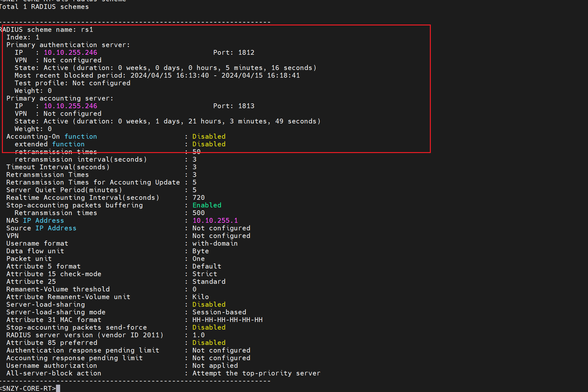
Task: Click Disabled value for Attribute 85 preferred
Action: click(209, 343)
